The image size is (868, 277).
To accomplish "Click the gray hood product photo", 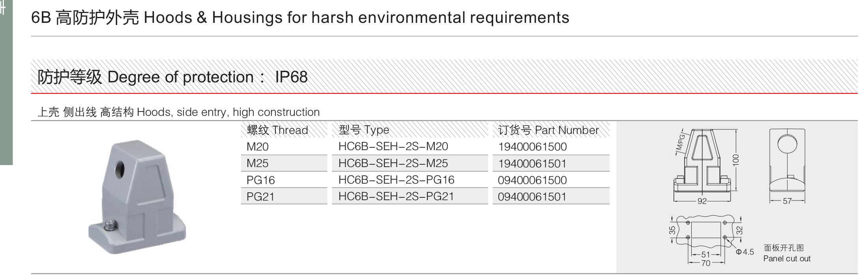I will click(137, 197).
